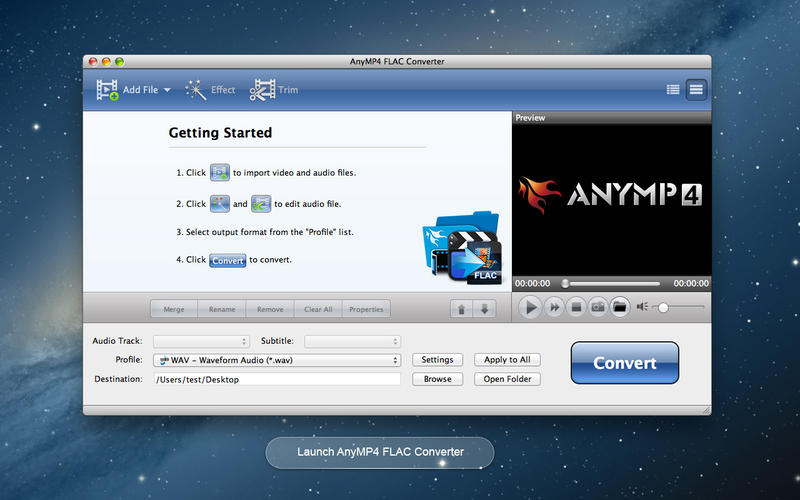
Task: Open the snapshot folder
Action: pyautogui.click(x=619, y=307)
